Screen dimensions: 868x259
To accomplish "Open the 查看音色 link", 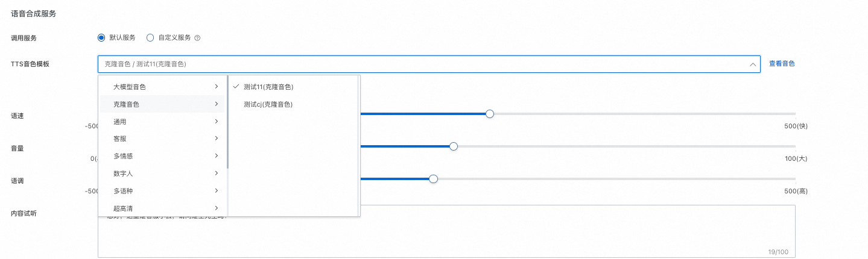I will pyautogui.click(x=782, y=63).
